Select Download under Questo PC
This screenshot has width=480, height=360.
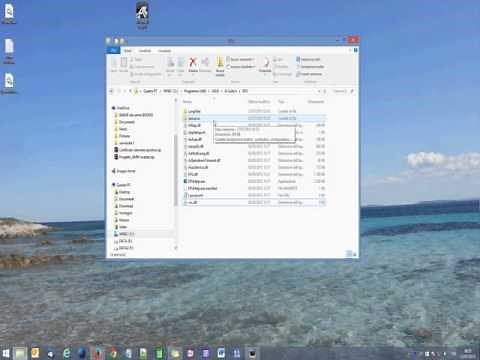pyautogui.click(x=126, y=206)
